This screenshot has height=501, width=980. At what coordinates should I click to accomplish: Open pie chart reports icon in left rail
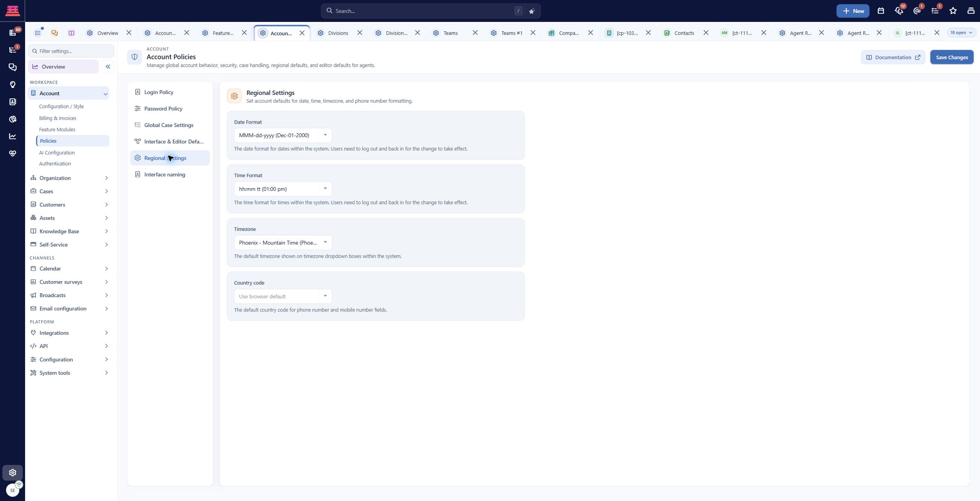tap(13, 119)
